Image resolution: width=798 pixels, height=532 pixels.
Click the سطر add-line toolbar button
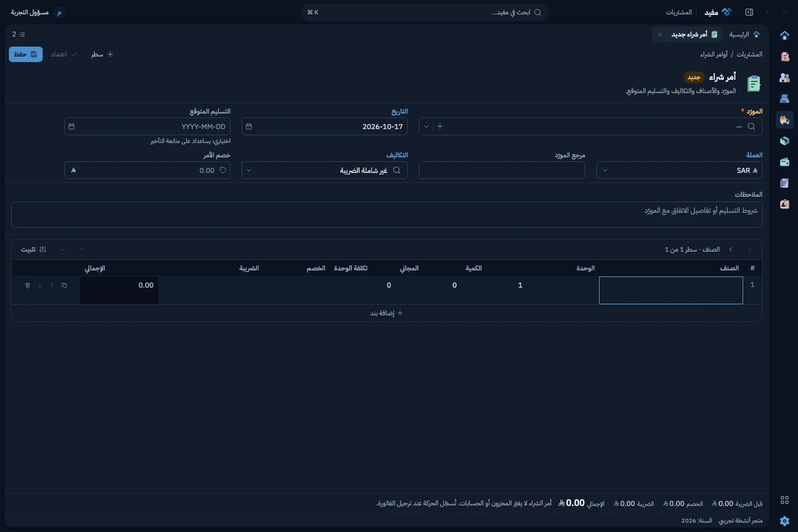pyautogui.click(x=103, y=54)
